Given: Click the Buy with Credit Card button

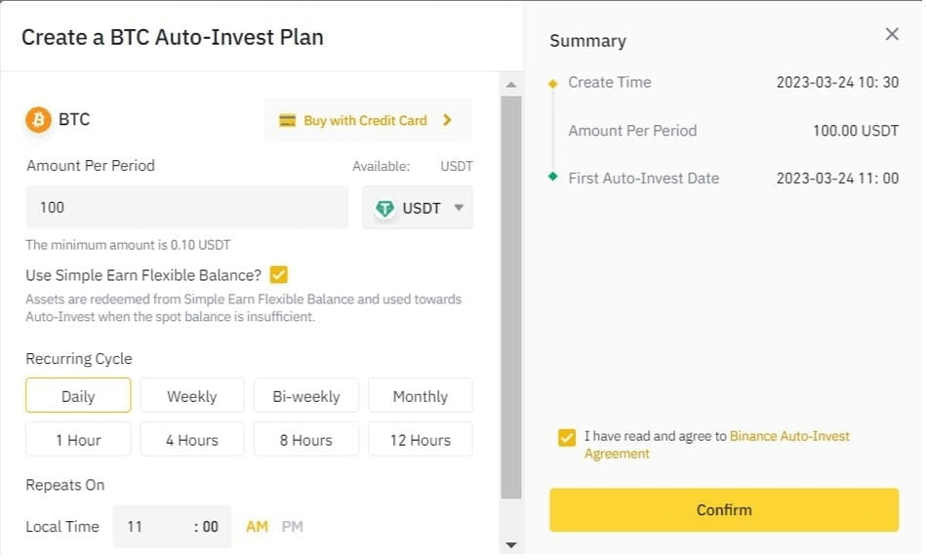Looking at the screenshot, I should (x=366, y=120).
